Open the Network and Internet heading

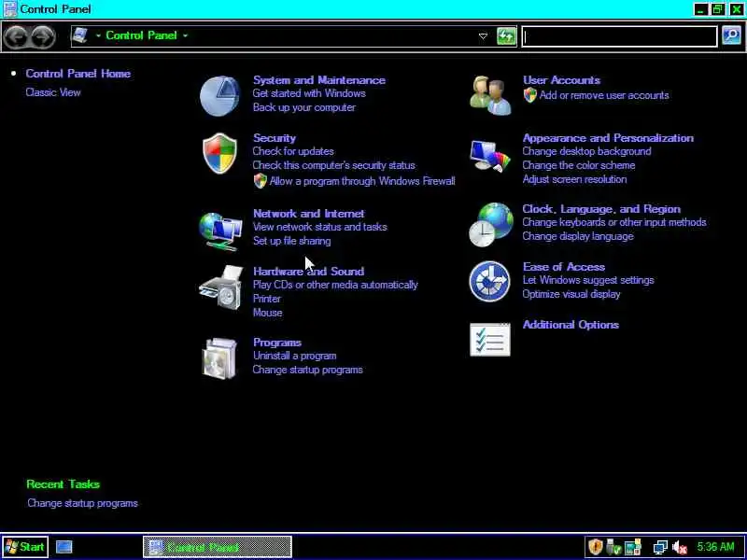(x=309, y=214)
